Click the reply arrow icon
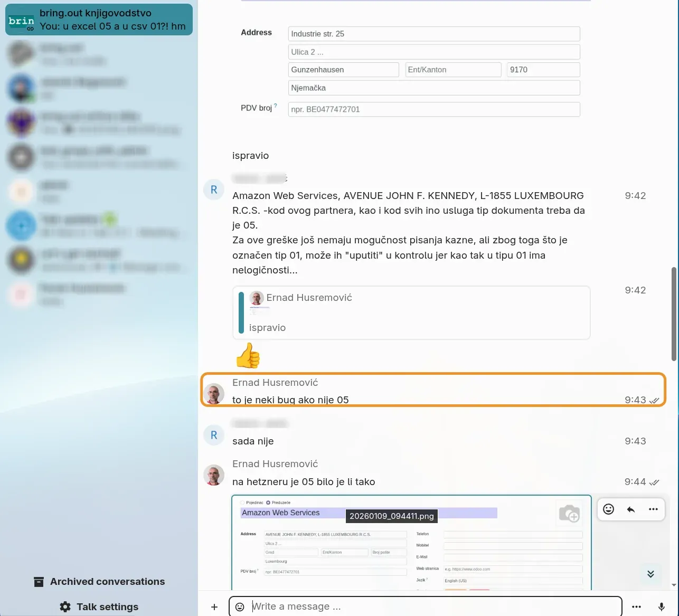 tap(631, 509)
